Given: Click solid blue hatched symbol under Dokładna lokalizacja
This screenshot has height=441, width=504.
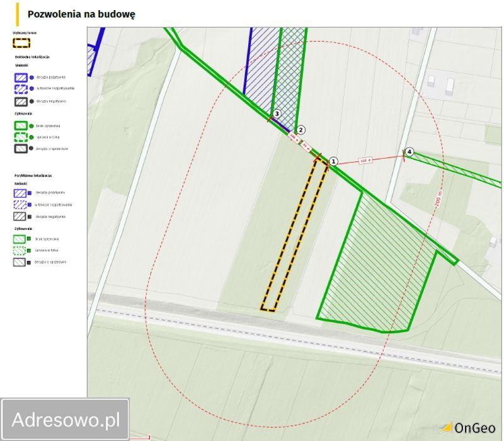Looking at the screenshot, I should click(x=21, y=77).
